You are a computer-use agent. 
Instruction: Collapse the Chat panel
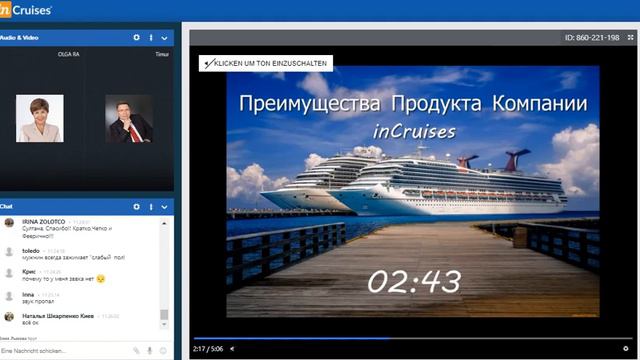pyautogui.click(x=164, y=207)
